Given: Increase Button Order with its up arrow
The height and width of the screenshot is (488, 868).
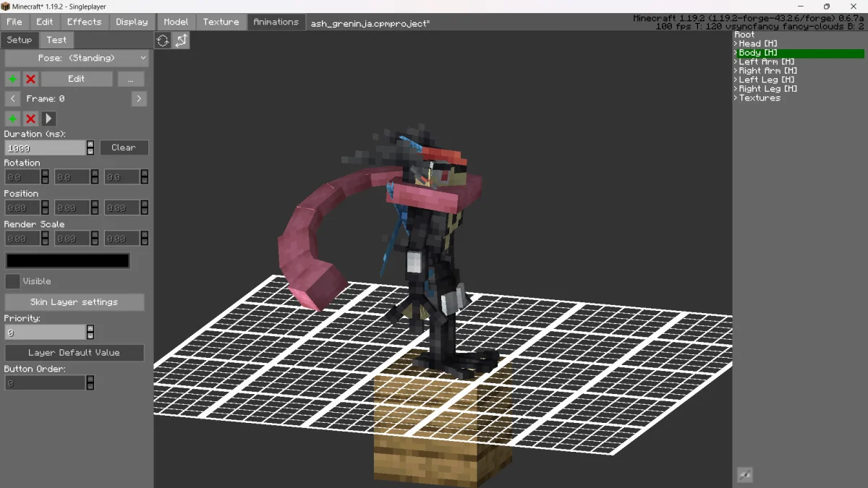Looking at the screenshot, I should point(90,380).
